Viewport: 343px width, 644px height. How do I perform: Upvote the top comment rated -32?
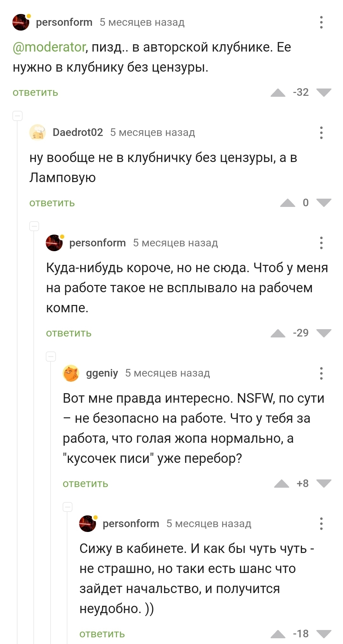tap(278, 93)
